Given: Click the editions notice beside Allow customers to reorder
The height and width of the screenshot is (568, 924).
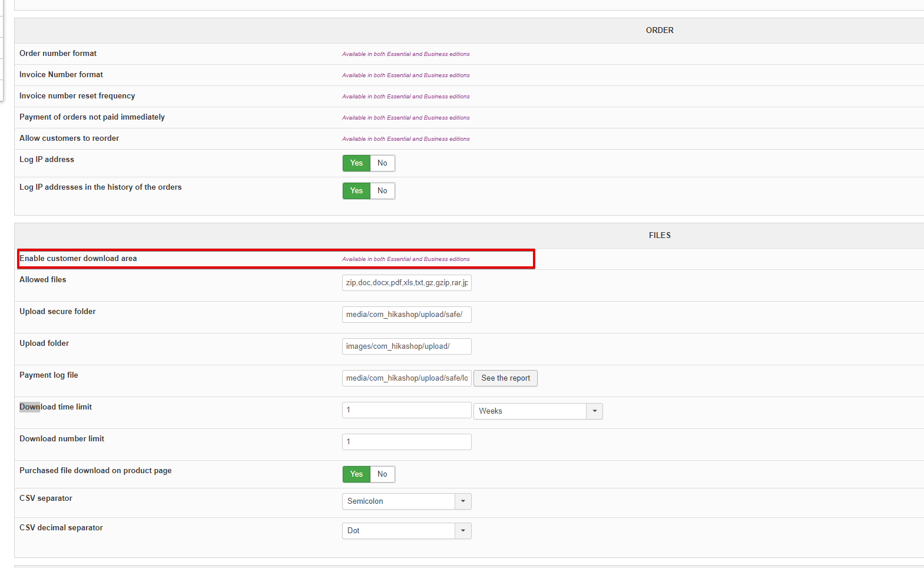Looking at the screenshot, I should pyautogui.click(x=406, y=139).
